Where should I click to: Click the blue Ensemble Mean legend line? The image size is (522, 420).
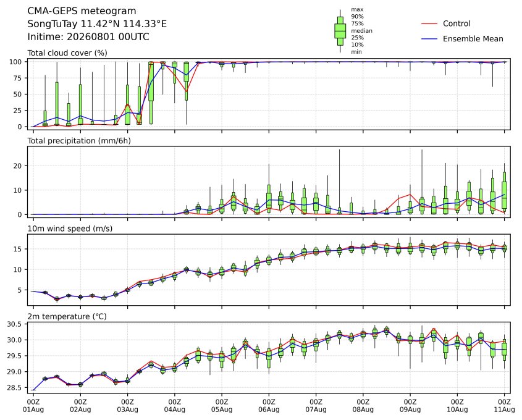pyautogui.click(x=429, y=39)
